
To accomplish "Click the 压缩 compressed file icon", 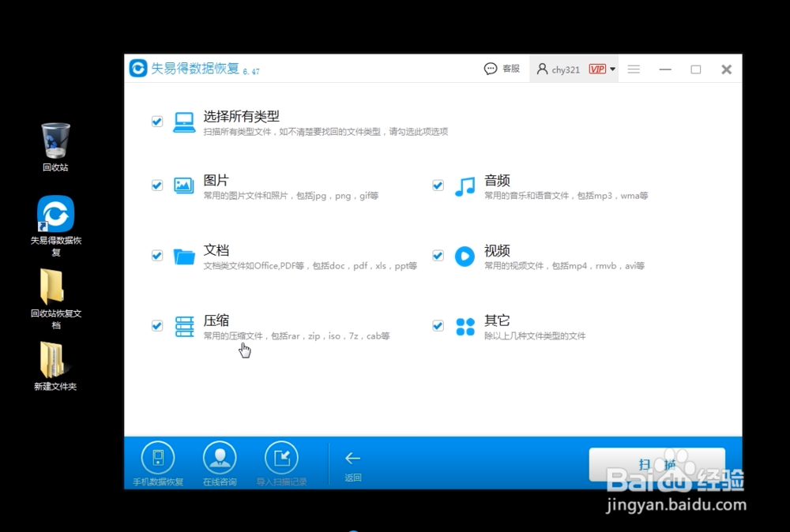I will tap(183, 326).
